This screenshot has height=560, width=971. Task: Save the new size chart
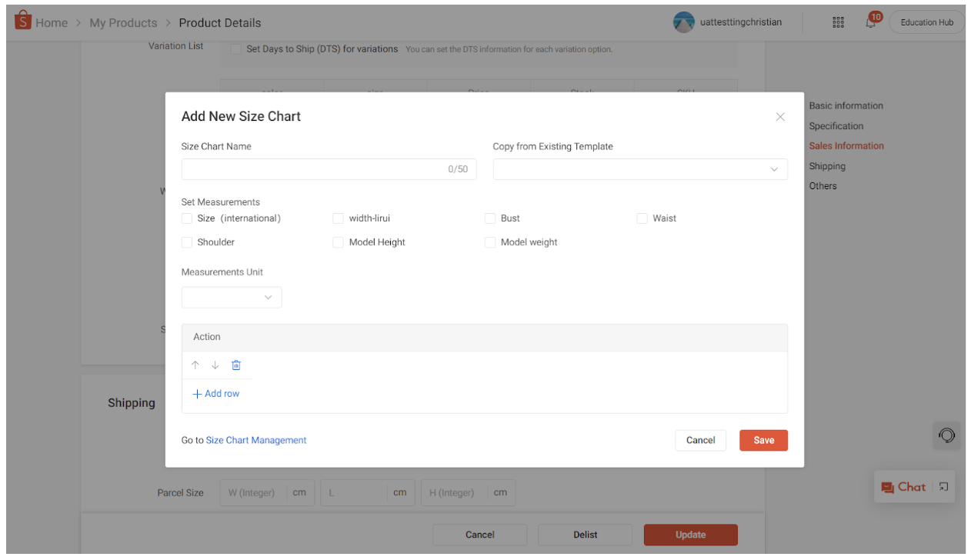click(763, 440)
